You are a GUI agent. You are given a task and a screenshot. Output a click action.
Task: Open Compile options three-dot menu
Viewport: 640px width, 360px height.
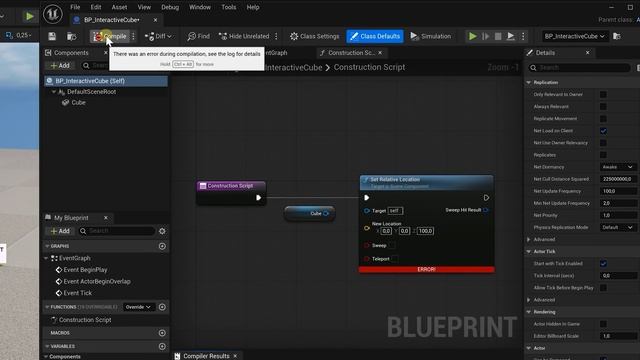point(133,36)
